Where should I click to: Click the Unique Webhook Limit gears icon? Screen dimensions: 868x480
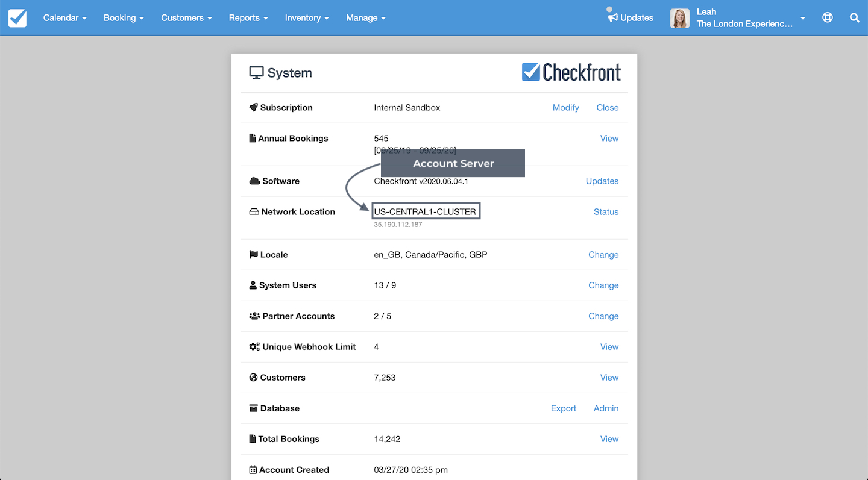point(254,346)
